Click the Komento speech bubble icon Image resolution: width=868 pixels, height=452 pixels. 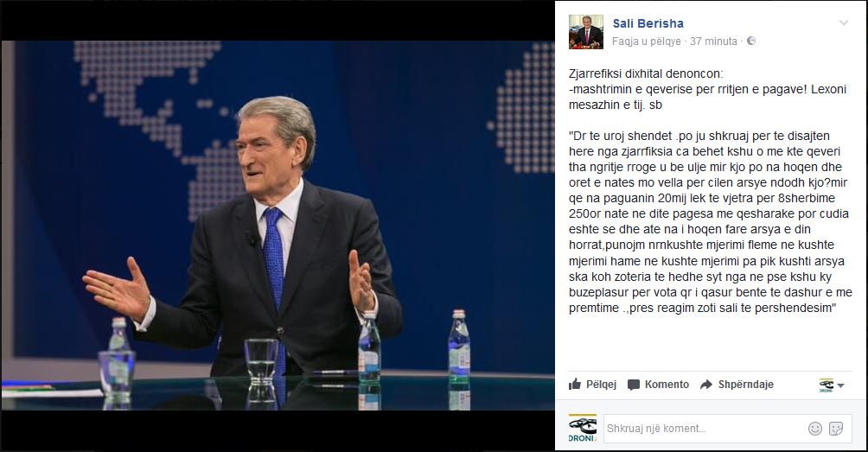point(634,385)
